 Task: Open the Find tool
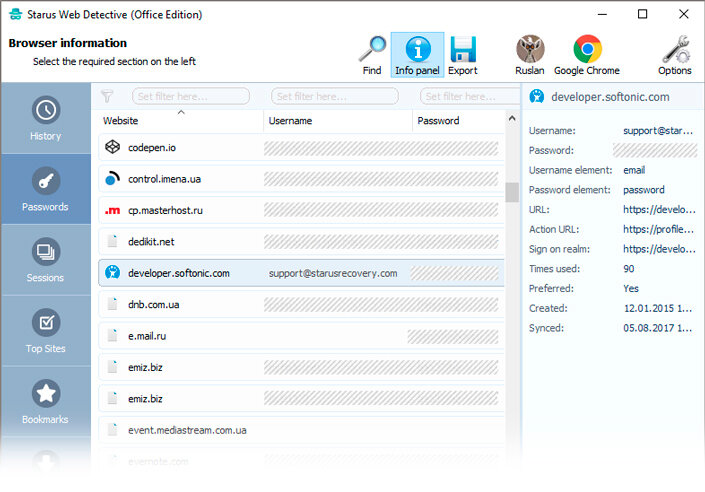point(372,55)
